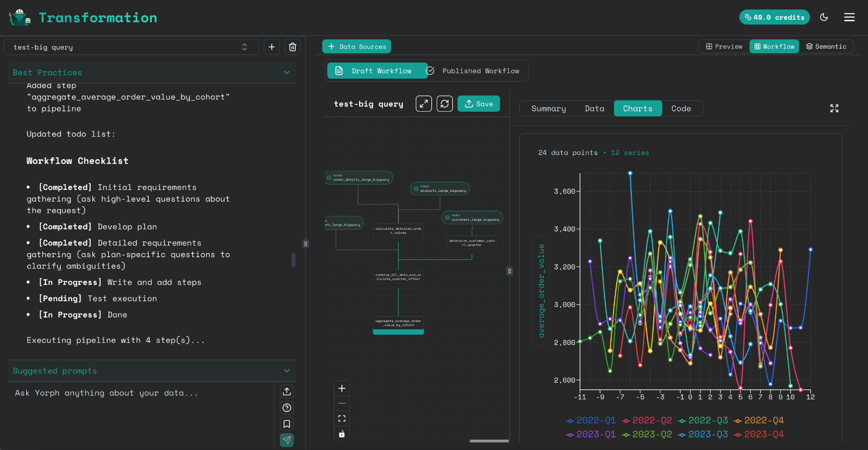
Task: Collapse the Suggested prompts section
Action: click(x=287, y=370)
